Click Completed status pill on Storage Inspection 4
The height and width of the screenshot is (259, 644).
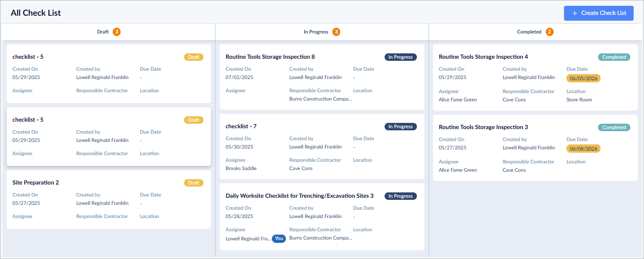[614, 57]
